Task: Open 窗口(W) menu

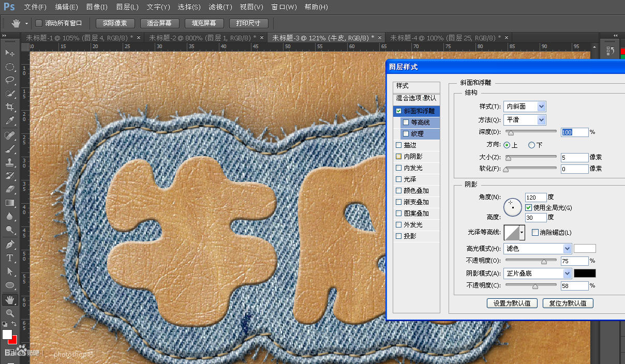Action: pos(284,7)
